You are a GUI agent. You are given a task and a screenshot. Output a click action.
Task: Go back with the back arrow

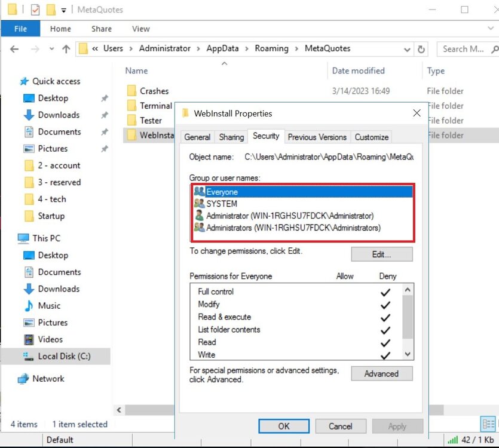click(14, 49)
